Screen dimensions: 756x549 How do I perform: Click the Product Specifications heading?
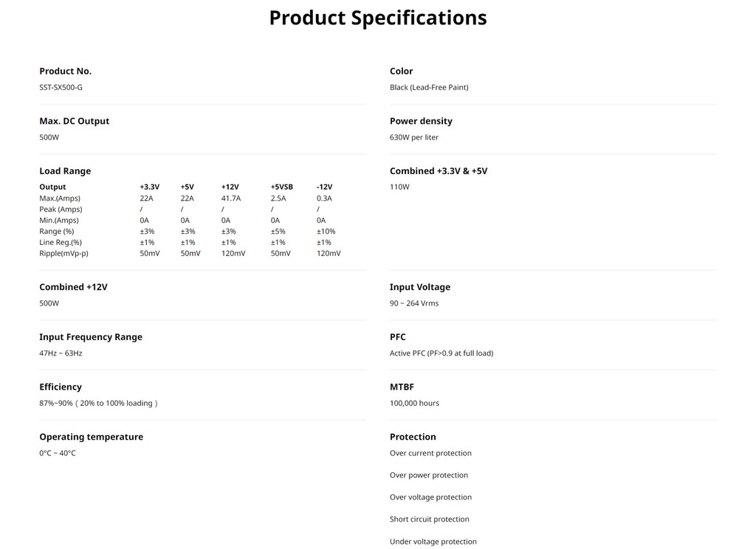pos(378,18)
